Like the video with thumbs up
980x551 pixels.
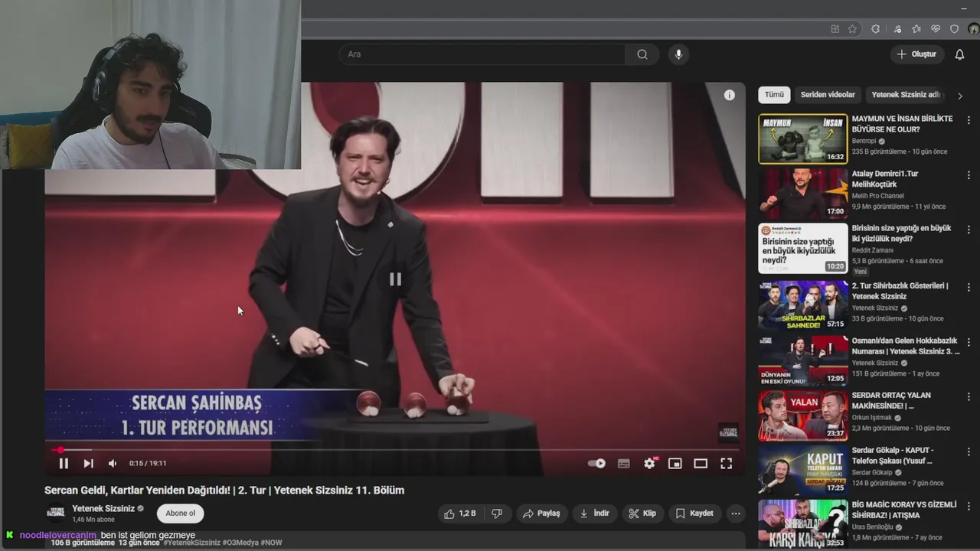tap(460, 514)
